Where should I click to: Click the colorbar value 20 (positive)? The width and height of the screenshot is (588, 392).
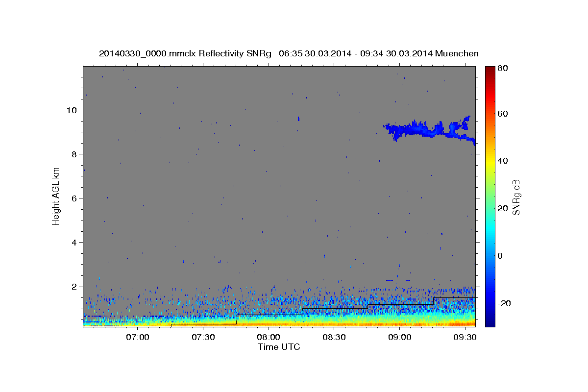pyautogui.click(x=502, y=208)
